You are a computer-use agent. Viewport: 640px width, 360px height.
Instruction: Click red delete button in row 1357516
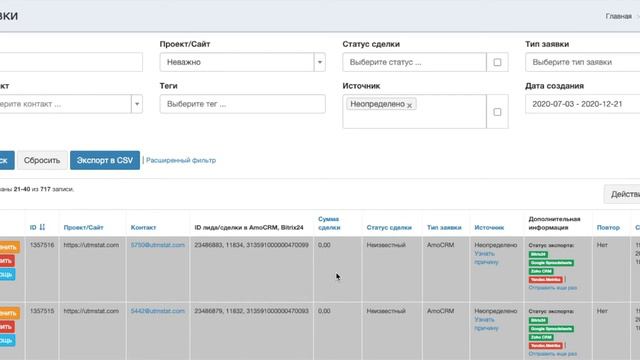(x=7, y=260)
